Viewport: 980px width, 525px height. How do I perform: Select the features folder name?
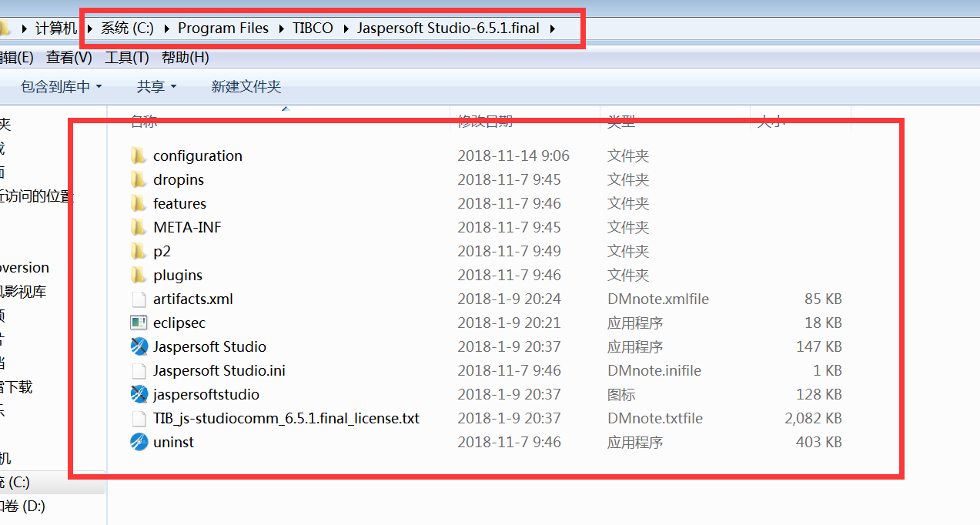pyautogui.click(x=180, y=203)
